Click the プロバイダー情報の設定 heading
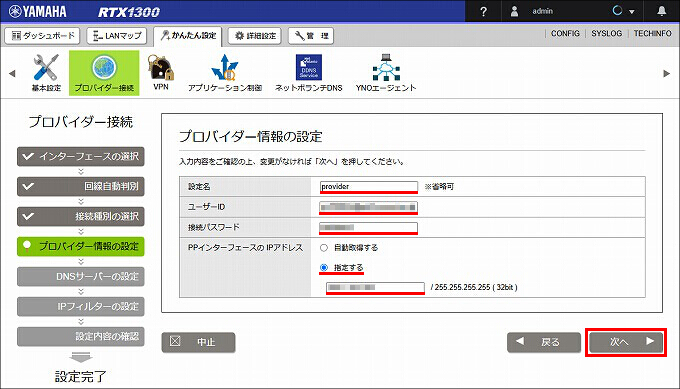Viewport: 680px width, 389px height. pos(251,137)
